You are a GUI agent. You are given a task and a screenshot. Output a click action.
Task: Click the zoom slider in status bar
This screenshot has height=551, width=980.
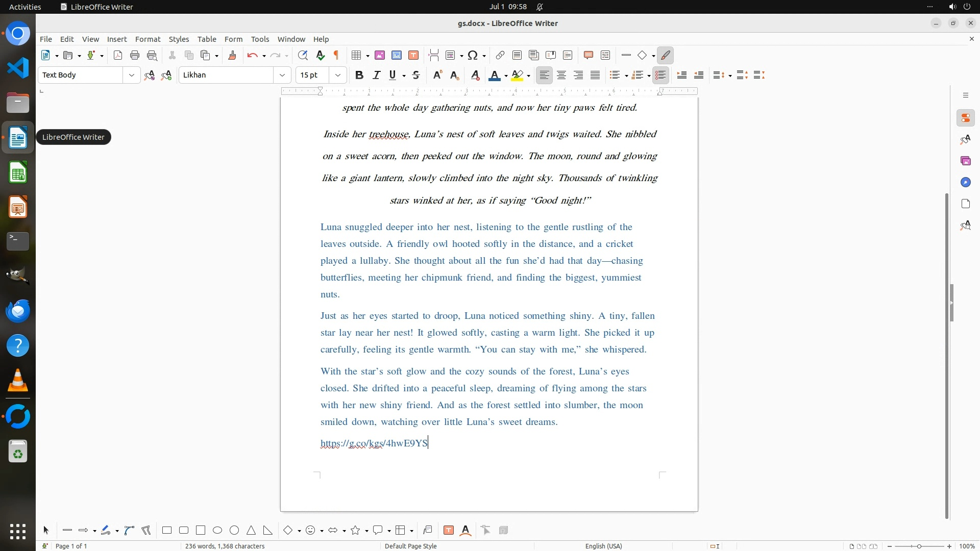point(919,546)
